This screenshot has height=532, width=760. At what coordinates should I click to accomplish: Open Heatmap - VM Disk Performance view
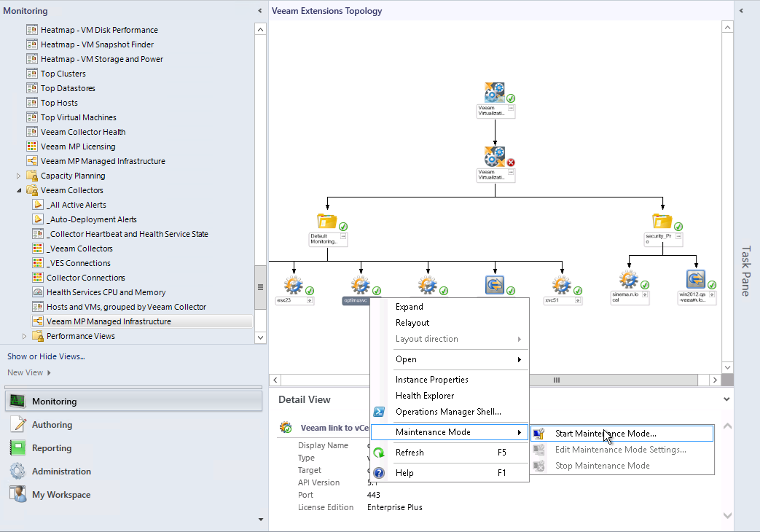coord(99,30)
